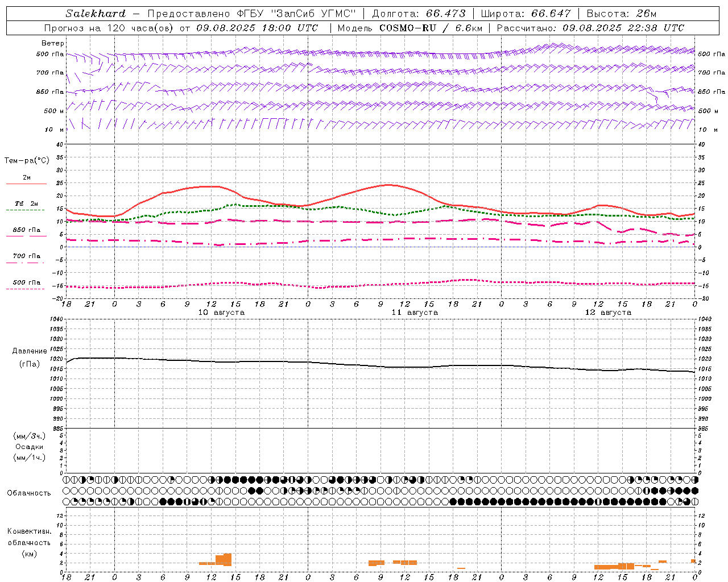This screenshot has width=728, height=582.
Task: Click the "Td 2м" dew point legend entry
Action: [x=27, y=203]
